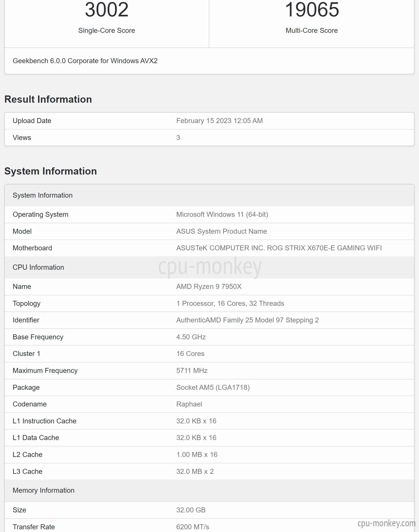Click the L3 Cache label

(28, 472)
